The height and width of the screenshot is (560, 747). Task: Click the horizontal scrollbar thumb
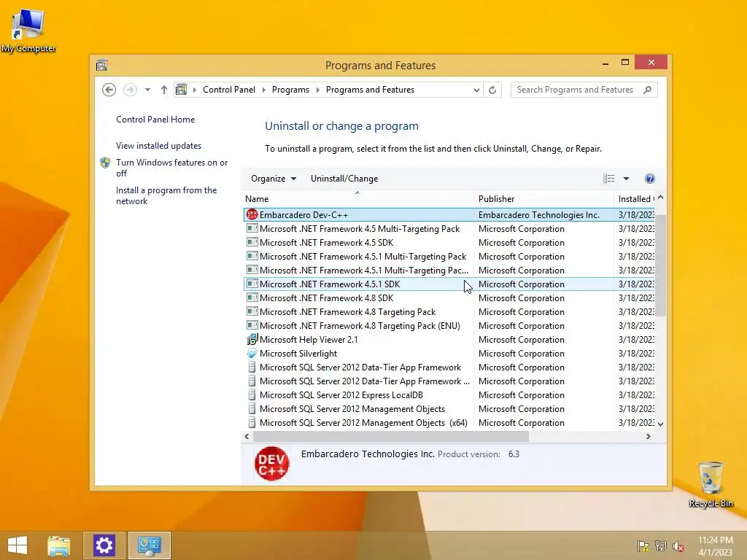click(x=391, y=436)
